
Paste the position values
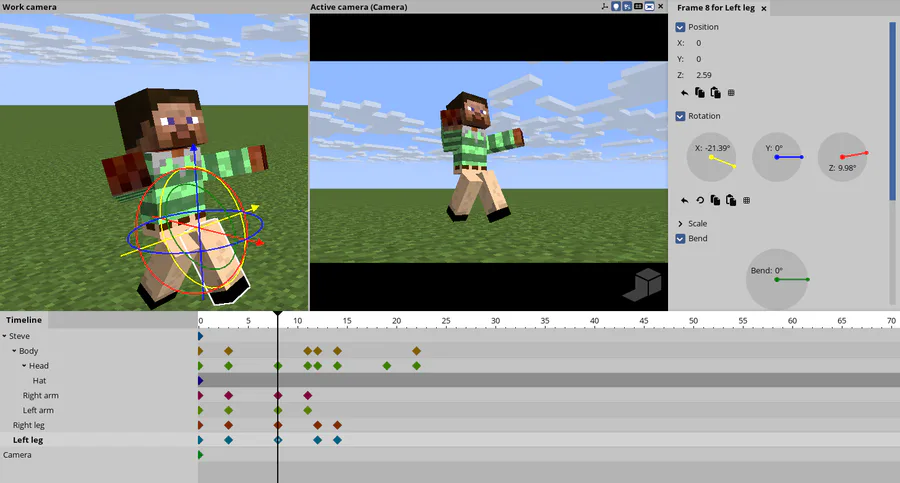point(715,92)
